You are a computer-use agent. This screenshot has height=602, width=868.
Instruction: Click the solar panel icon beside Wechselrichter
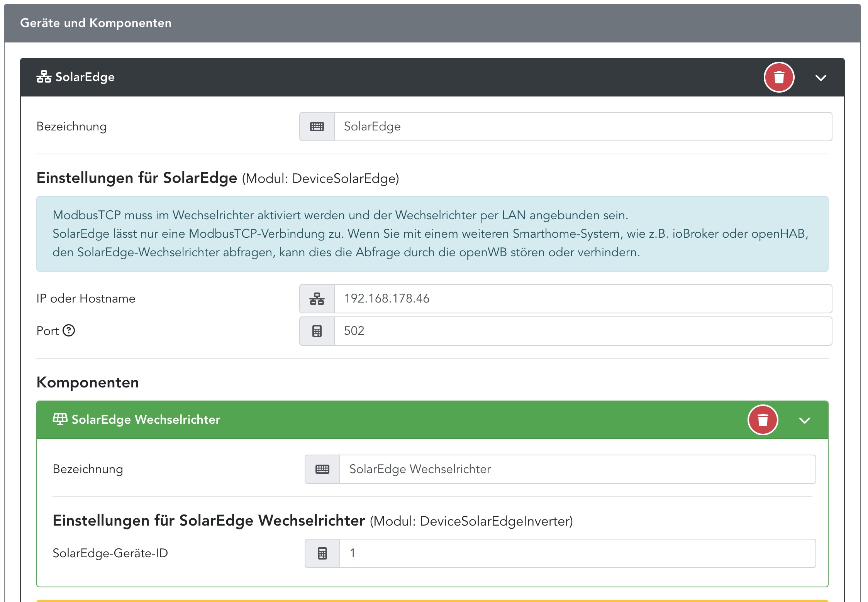(x=60, y=419)
